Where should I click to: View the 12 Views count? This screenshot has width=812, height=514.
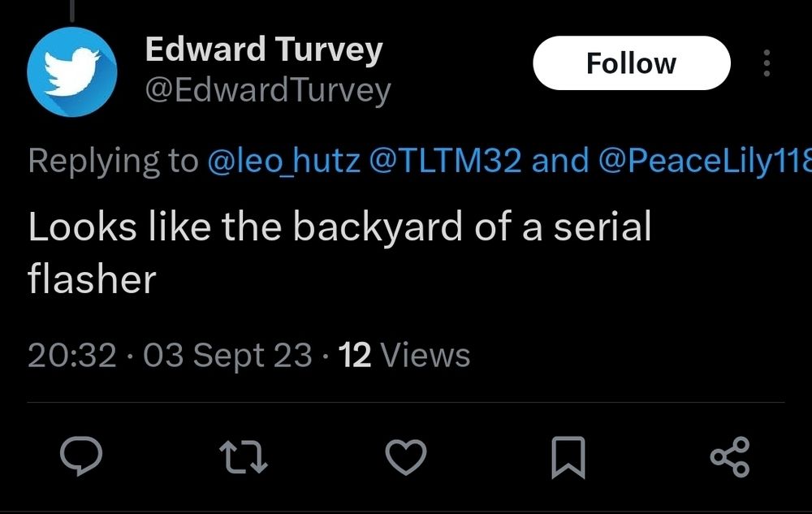point(404,355)
